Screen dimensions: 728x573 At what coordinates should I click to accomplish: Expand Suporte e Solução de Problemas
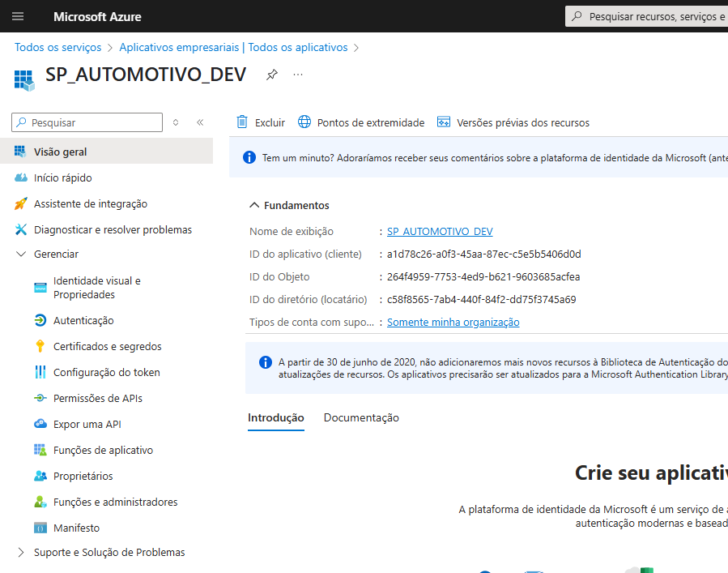coord(21,552)
